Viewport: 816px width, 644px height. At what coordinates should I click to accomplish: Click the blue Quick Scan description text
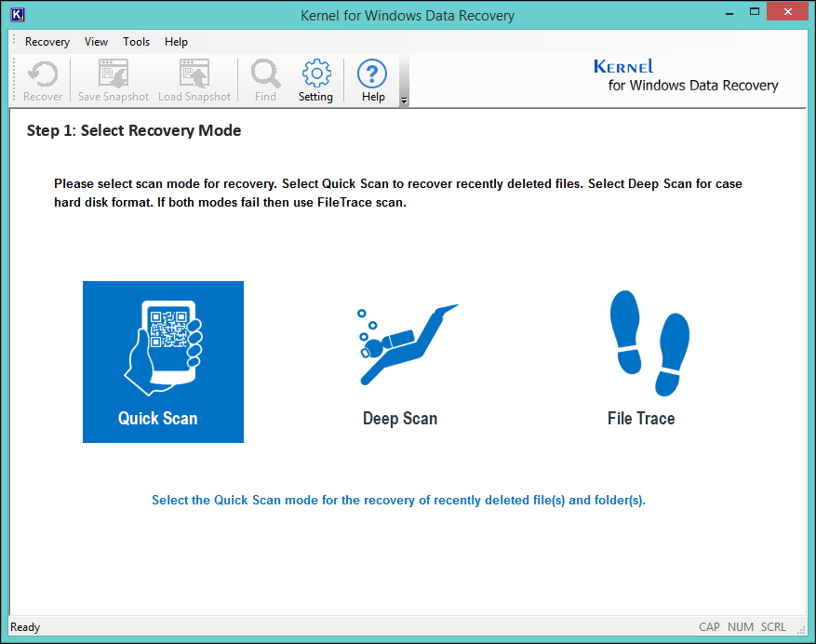pyautogui.click(x=398, y=501)
